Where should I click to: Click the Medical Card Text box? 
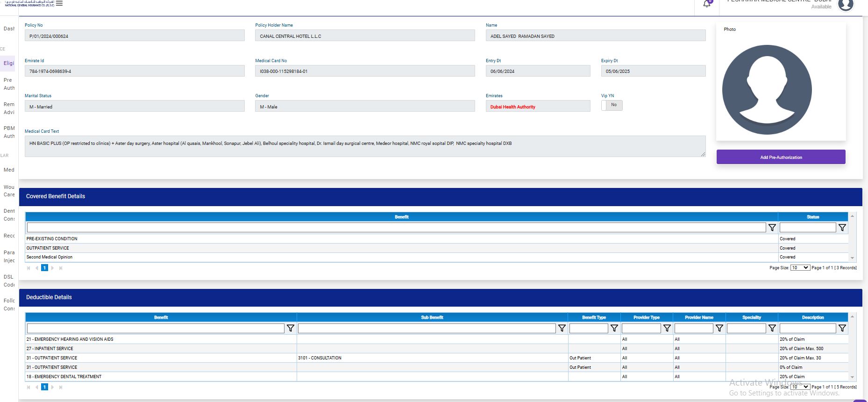364,146
